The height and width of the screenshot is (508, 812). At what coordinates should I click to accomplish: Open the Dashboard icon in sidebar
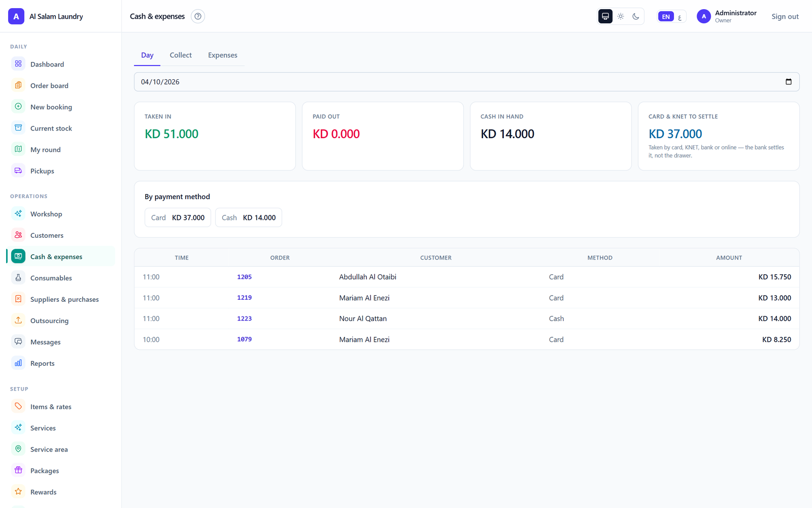coord(18,64)
